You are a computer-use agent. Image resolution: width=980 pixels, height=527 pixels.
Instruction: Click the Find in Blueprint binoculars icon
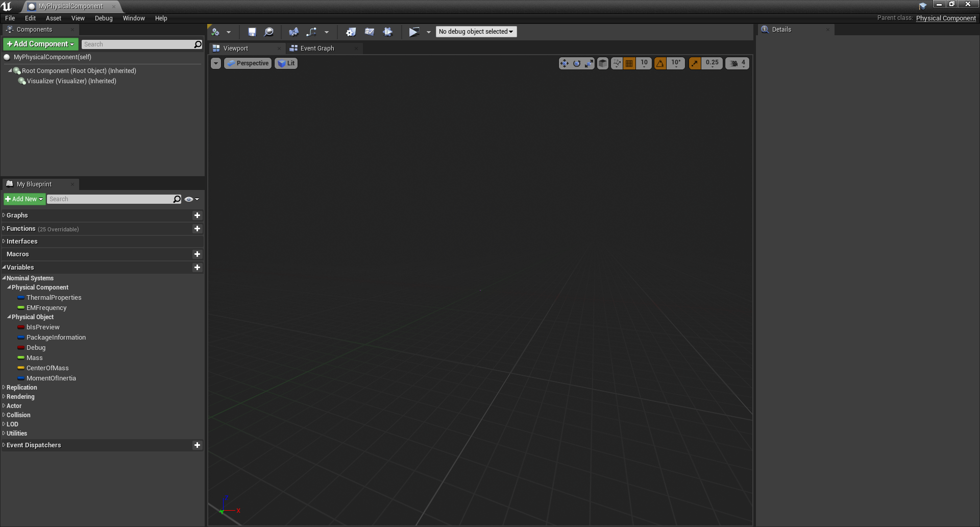pyautogui.click(x=293, y=32)
